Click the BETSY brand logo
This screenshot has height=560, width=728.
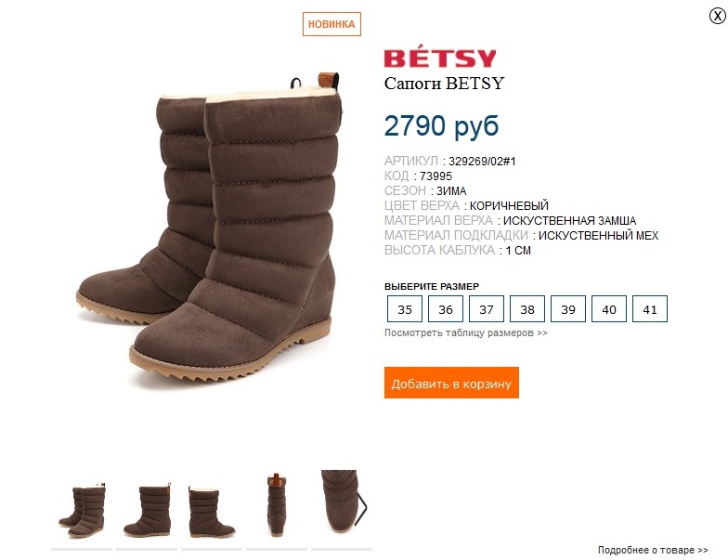(440, 58)
